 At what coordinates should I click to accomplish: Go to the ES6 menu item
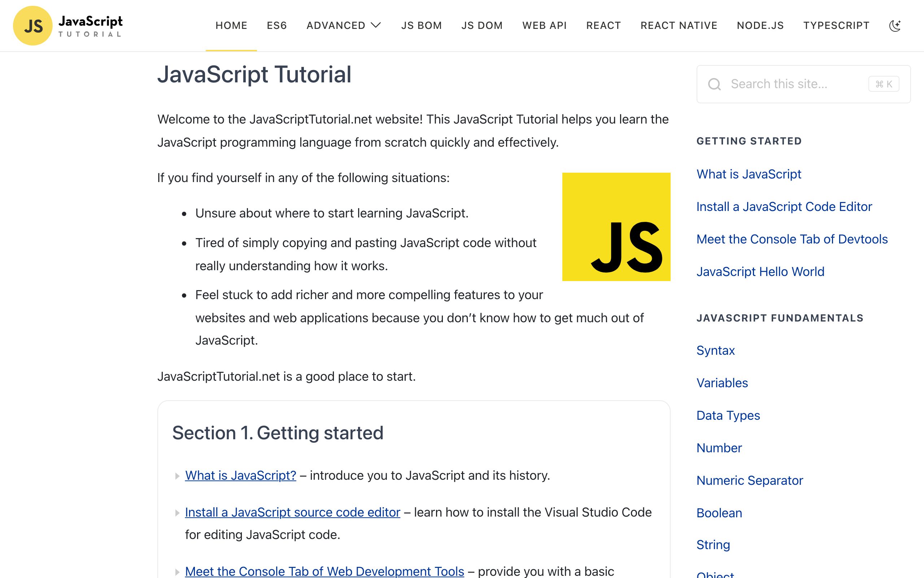click(x=277, y=26)
